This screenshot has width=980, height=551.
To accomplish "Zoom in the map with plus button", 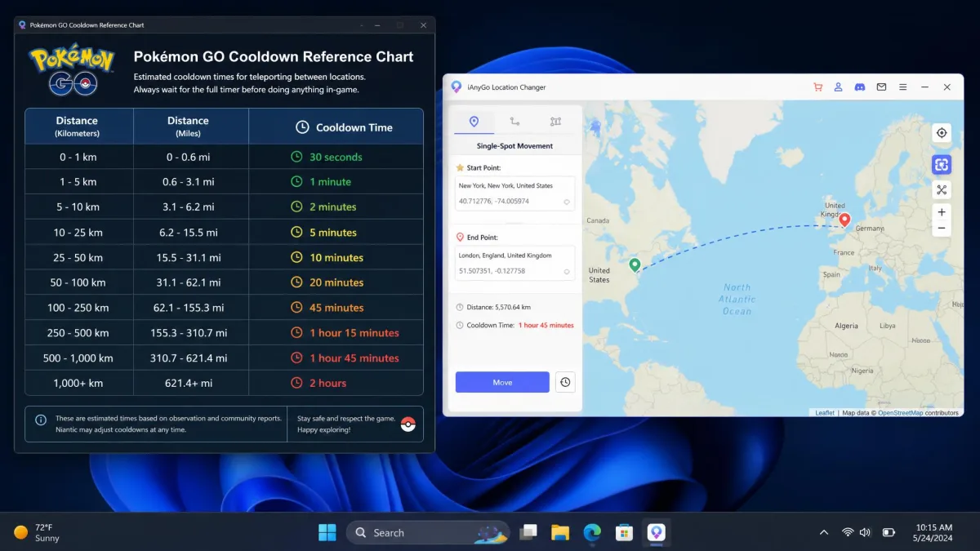I will [x=942, y=211].
